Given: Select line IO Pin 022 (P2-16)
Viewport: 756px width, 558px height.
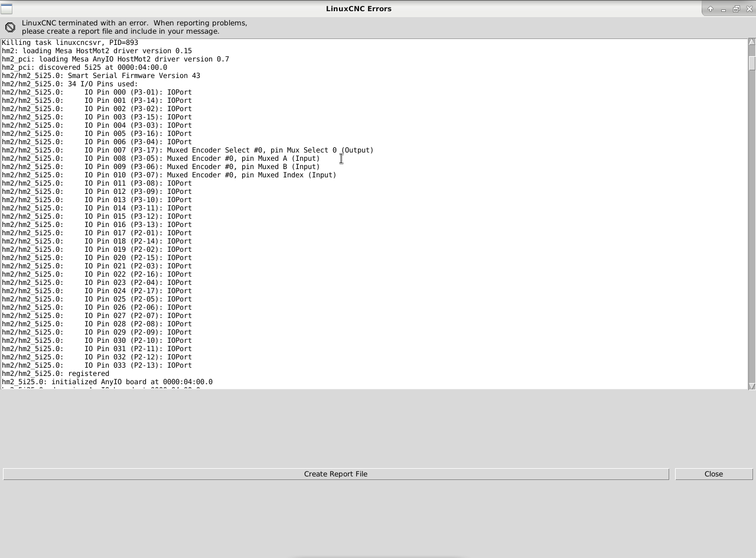Looking at the screenshot, I should pyautogui.click(x=97, y=274).
